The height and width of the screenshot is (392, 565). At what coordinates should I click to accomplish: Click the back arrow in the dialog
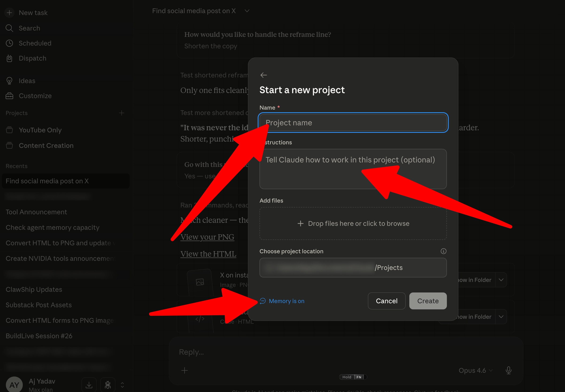pos(263,75)
